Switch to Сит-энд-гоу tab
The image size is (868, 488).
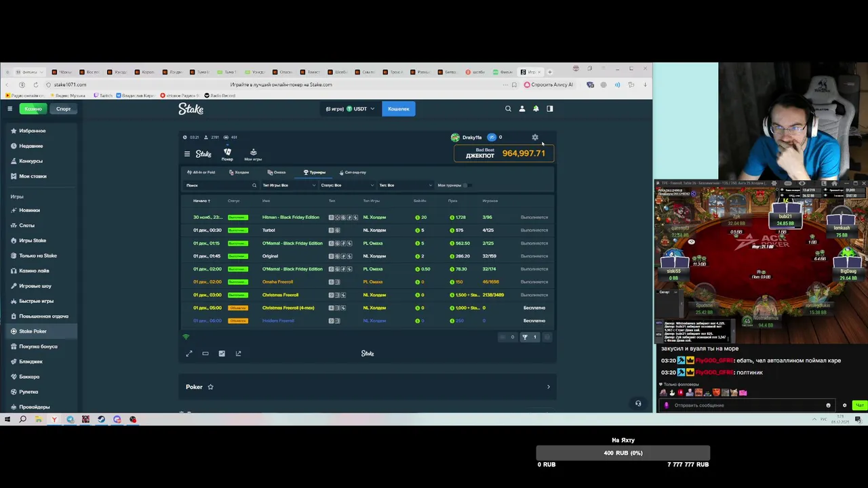pyautogui.click(x=353, y=172)
